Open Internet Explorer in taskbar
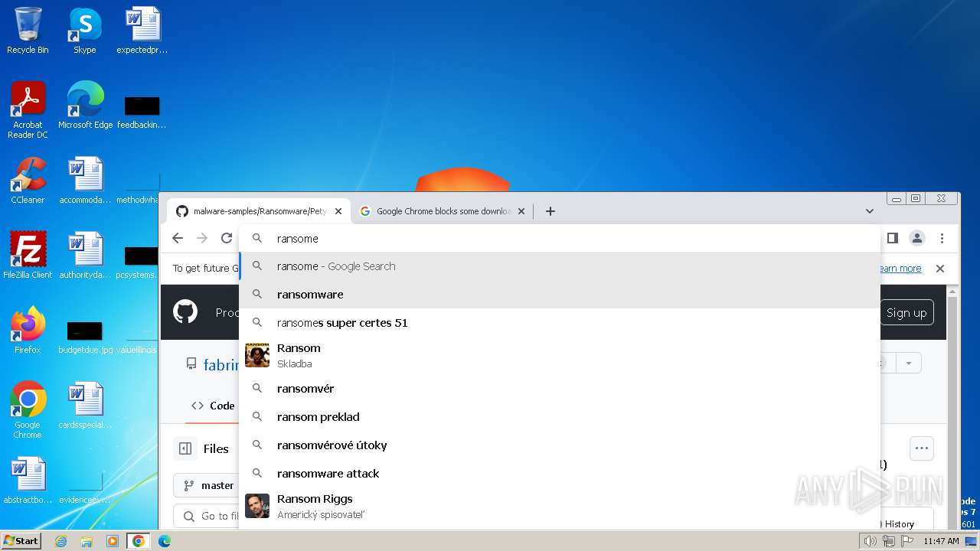Screen dimensions: 980x551 pyautogui.click(x=61, y=541)
